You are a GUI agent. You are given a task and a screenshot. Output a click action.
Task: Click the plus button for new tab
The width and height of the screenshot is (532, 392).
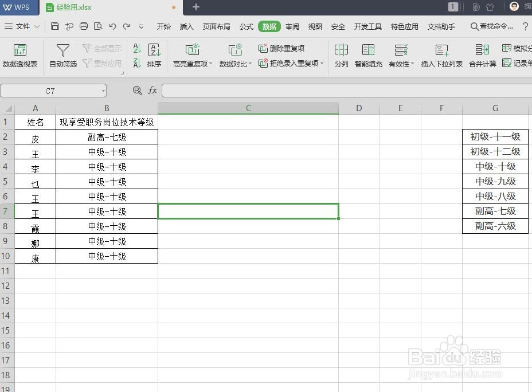pos(195,7)
